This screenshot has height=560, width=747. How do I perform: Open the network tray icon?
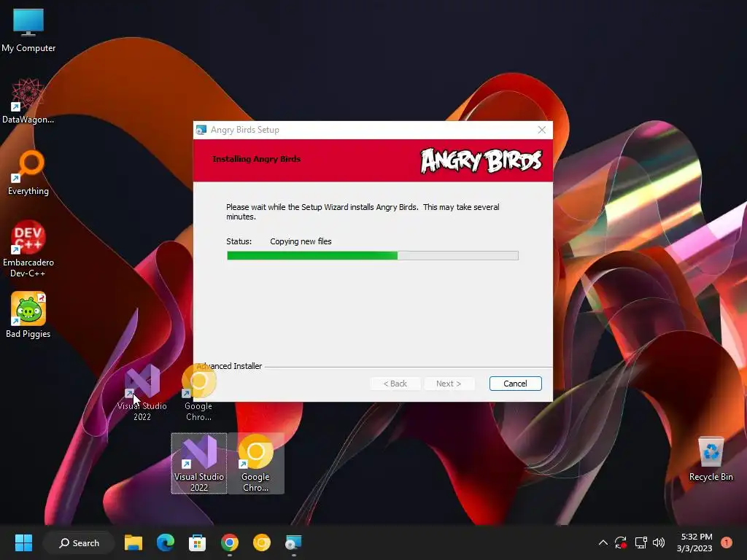pyautogui.click(x=640, y=542)
